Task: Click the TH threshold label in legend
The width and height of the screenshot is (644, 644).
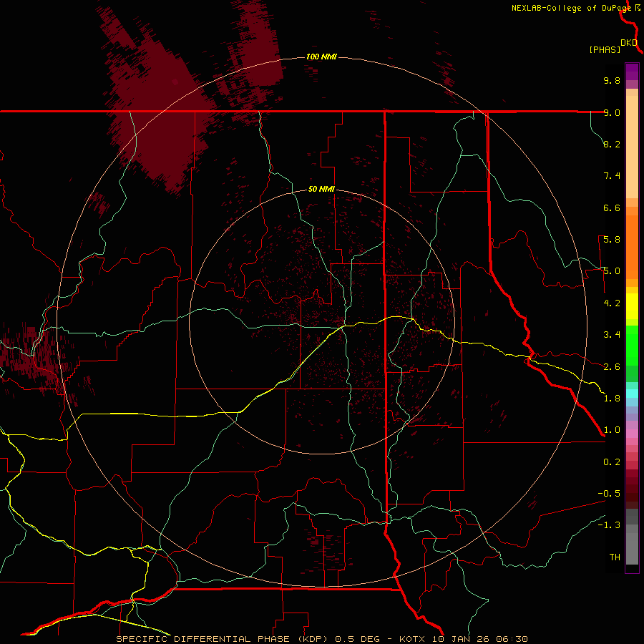Action: [x=615, y=557]
